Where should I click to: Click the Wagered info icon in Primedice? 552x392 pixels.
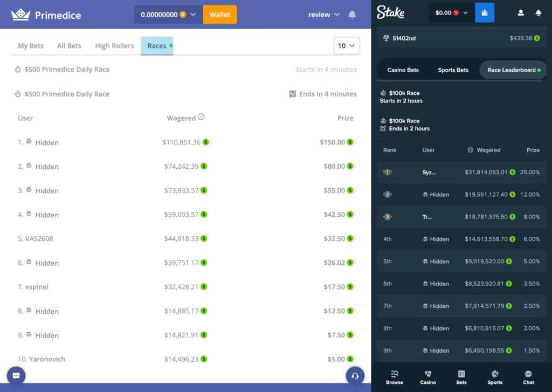[x=201, y=117]
